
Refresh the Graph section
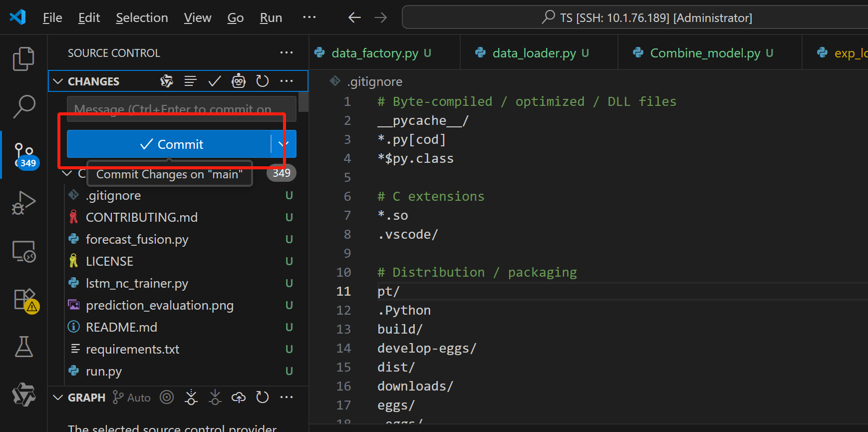(x=263, y=397)
